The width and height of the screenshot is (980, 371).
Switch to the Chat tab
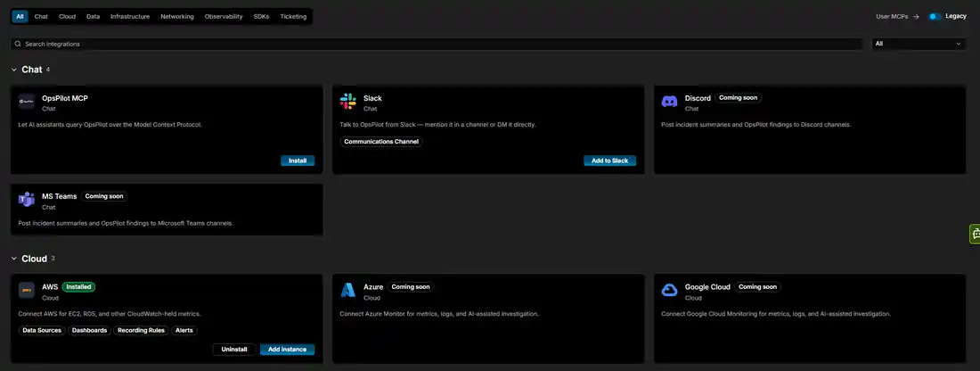click(41, 16)
